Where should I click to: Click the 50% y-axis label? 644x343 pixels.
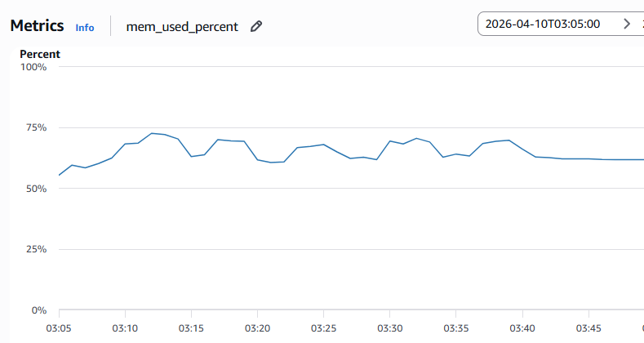tap(36, 189)
